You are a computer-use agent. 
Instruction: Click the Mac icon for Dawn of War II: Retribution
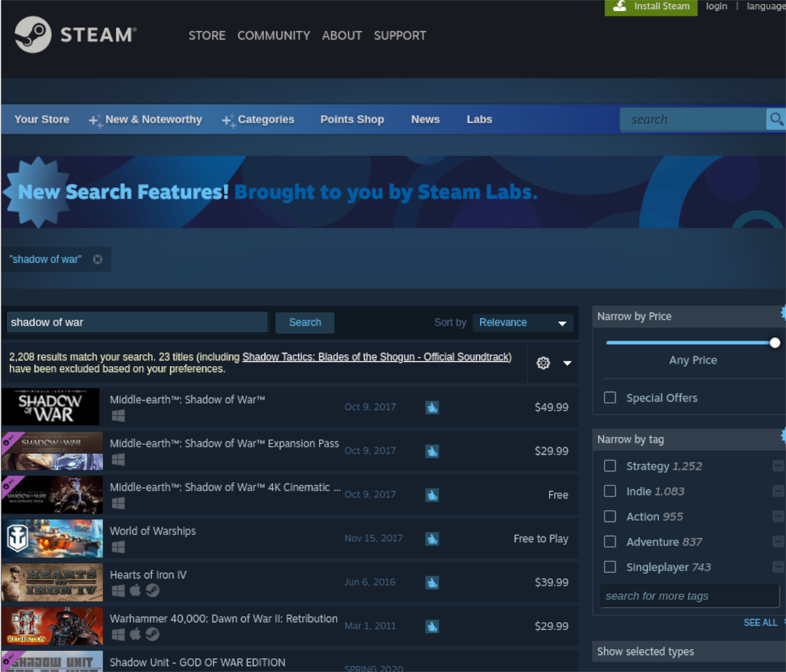pyautogui.click(x=135, y=635)
